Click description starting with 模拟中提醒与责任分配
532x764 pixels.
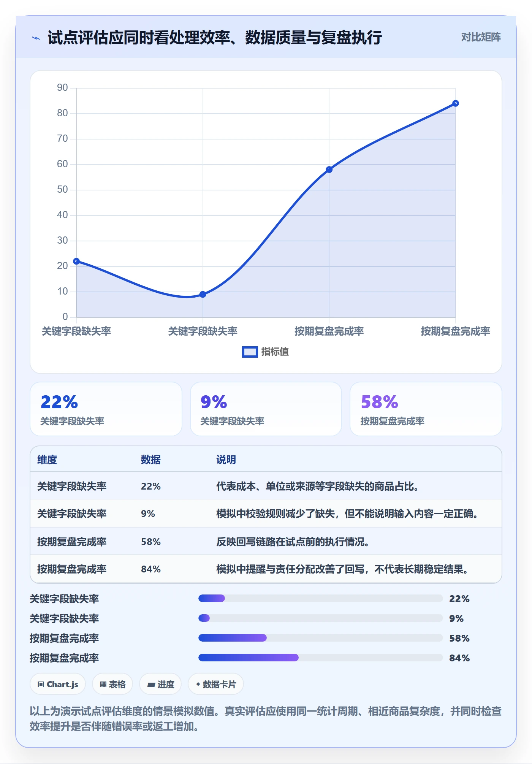(342, 569)
